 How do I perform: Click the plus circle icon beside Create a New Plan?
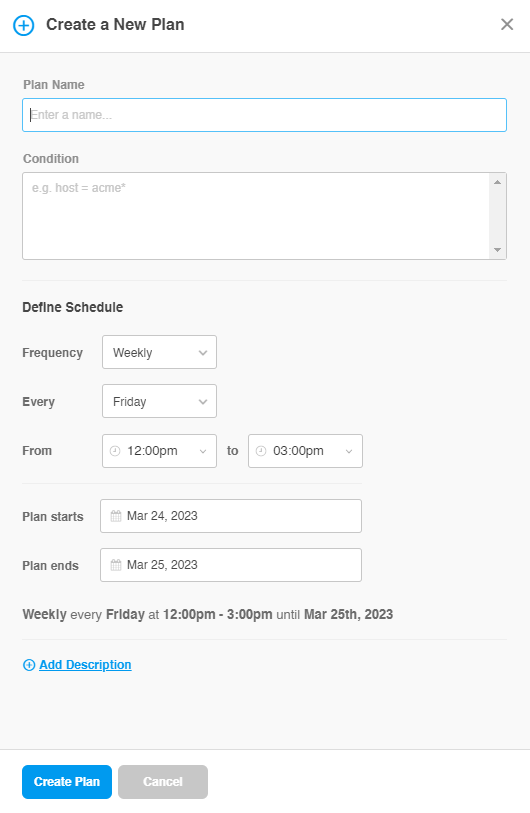point(23,25)
